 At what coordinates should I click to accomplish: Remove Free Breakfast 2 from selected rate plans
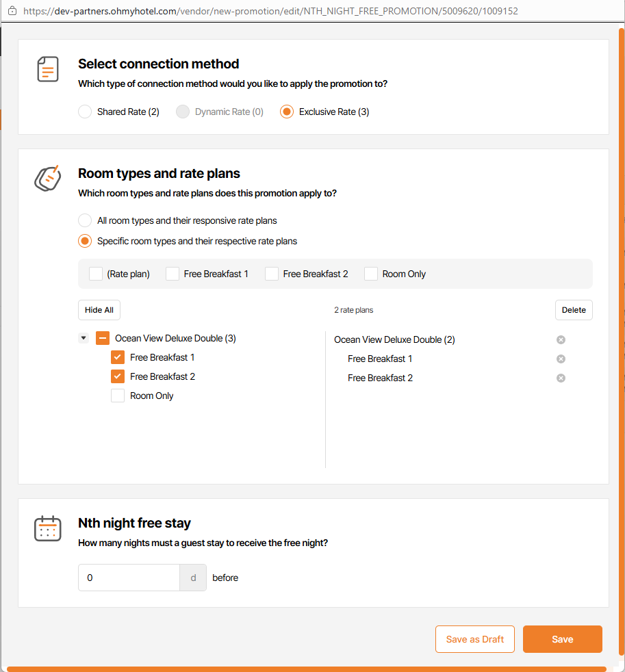pos(561,378)
